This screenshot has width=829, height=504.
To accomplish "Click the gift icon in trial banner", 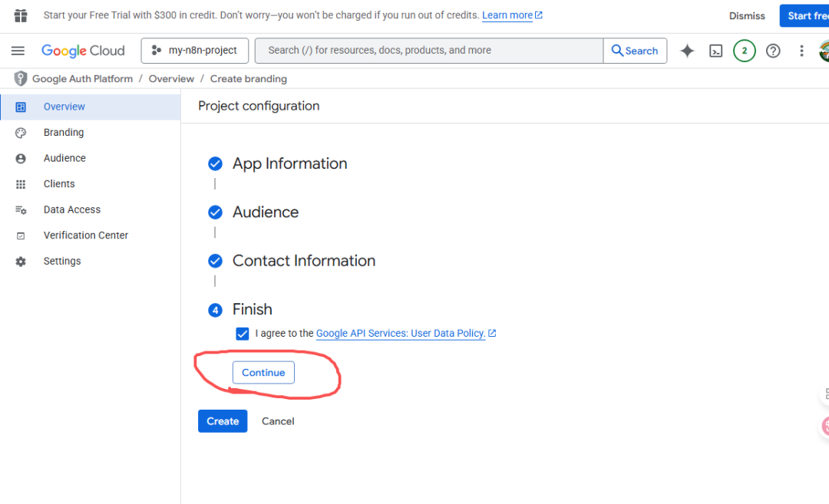I will coord(21,15).
